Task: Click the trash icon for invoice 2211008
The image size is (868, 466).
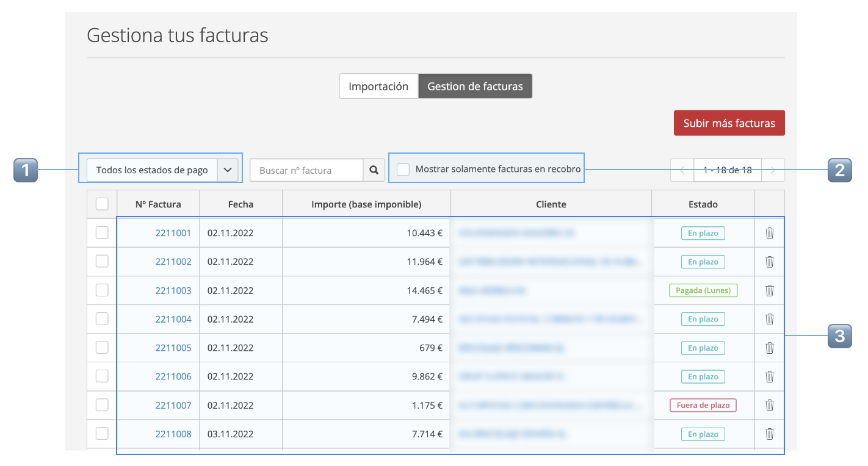Action: [770, 434]
